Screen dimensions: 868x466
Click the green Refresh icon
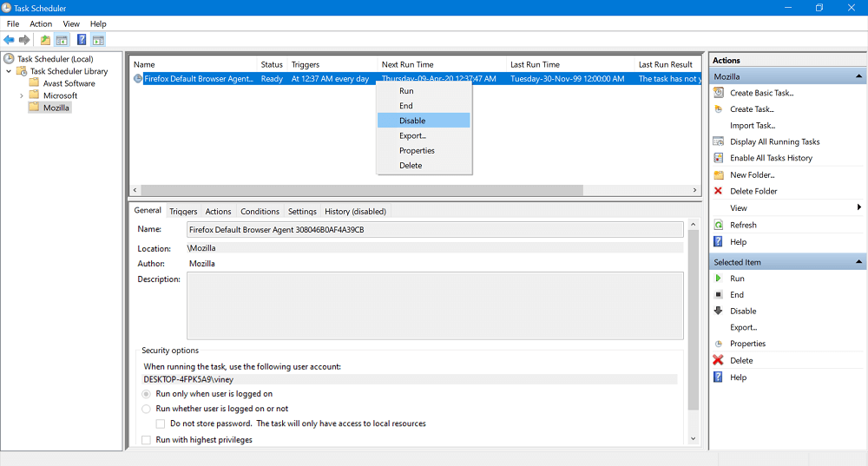click(719, 225)
